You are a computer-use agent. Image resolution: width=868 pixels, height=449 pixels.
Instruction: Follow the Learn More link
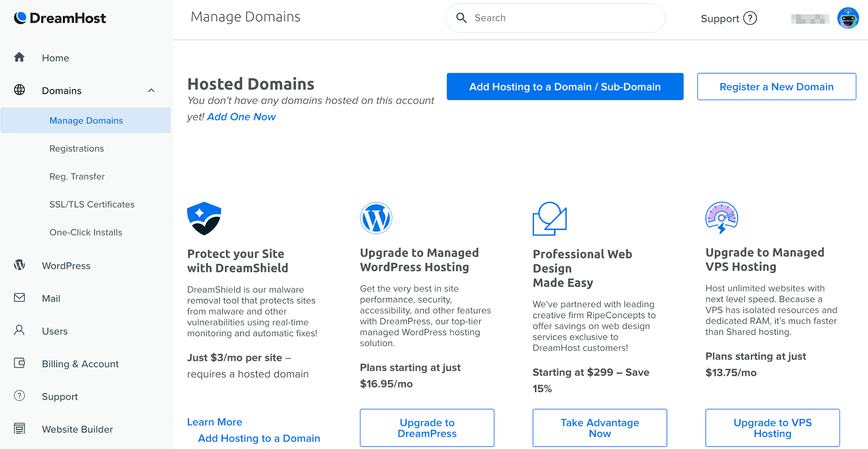215,422
